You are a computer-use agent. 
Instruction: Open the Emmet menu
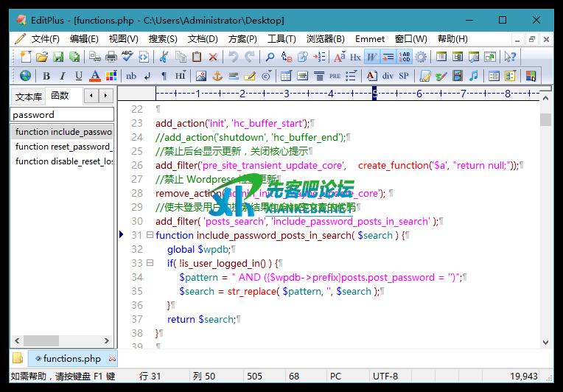[369, 39]
